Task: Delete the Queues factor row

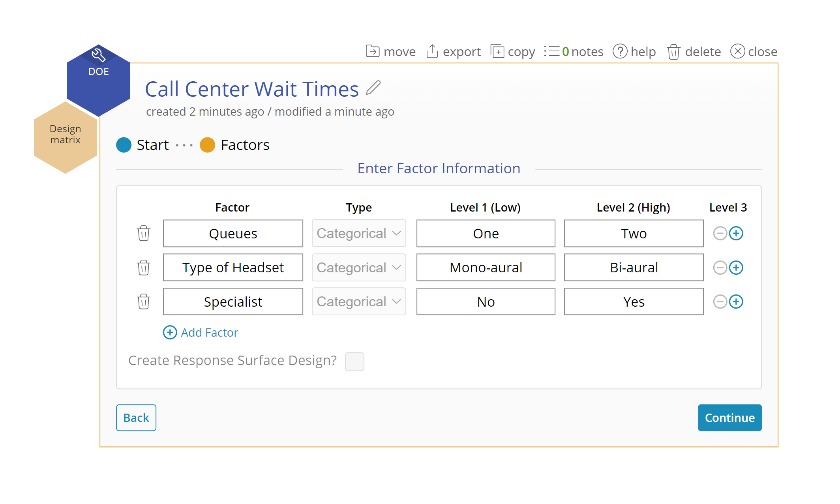Action: coord(144,233)
